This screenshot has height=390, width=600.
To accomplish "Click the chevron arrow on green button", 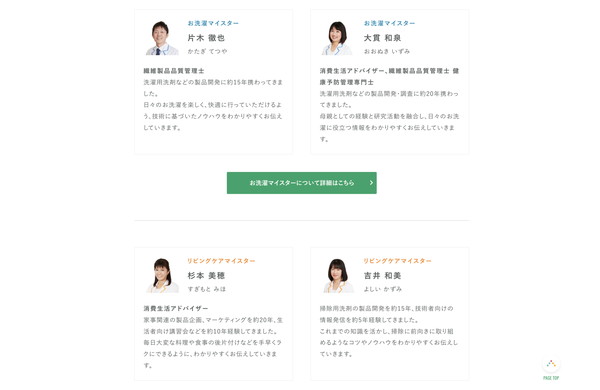I will click(x=371, y=183).
